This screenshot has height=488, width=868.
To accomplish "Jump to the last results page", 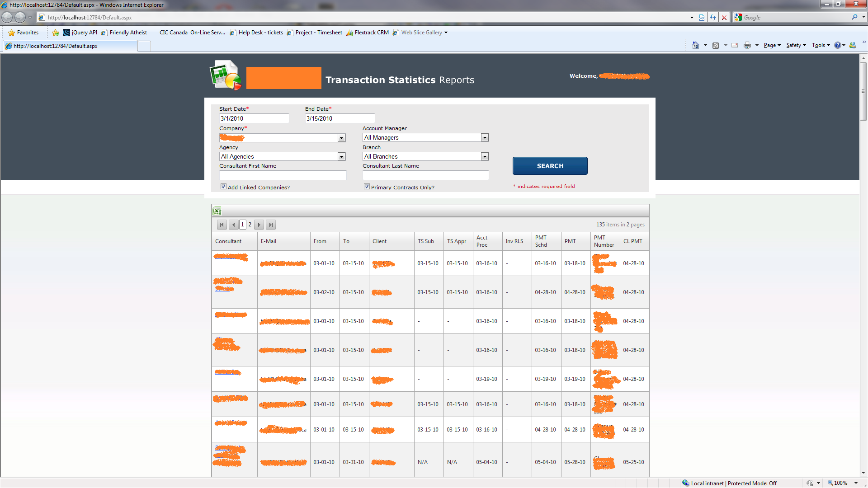I will 270,225.
